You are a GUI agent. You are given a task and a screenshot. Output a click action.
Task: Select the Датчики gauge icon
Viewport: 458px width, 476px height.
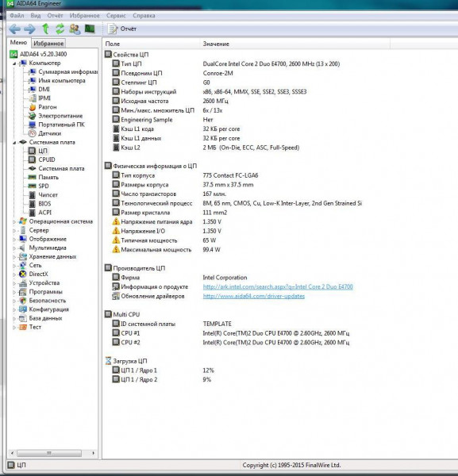33,133
